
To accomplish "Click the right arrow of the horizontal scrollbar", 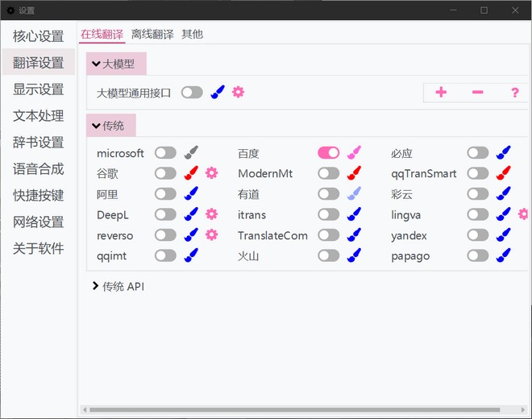I will (x=523, y=409).
